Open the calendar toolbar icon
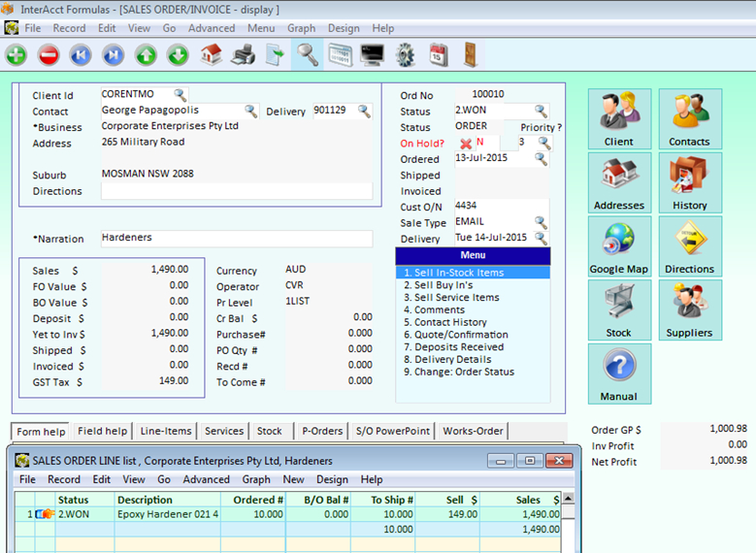The width and height of the screenshot is (756, 553). (x=439, y=54)
